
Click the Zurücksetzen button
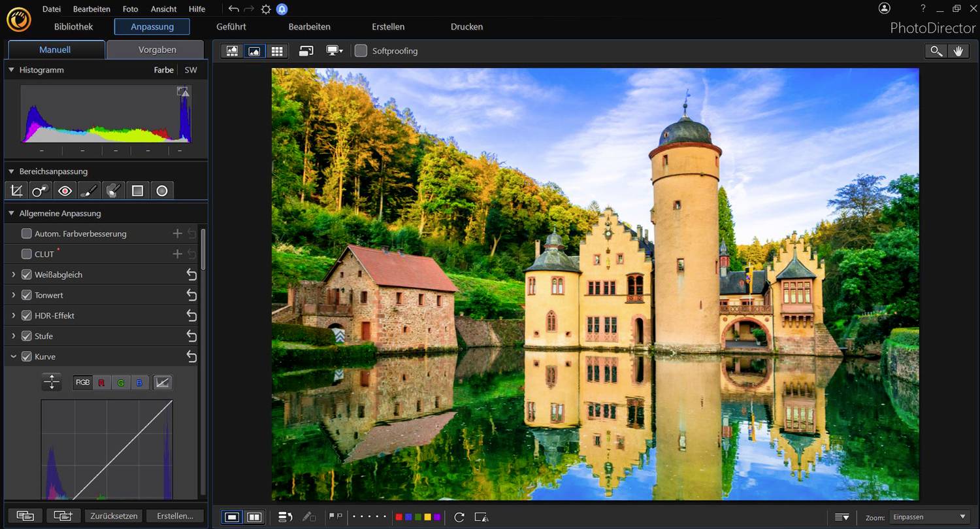point(113,516)
